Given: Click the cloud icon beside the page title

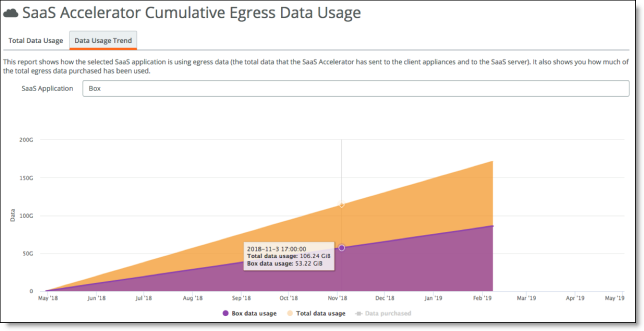Looking at the screenshot, I should 11,13.
